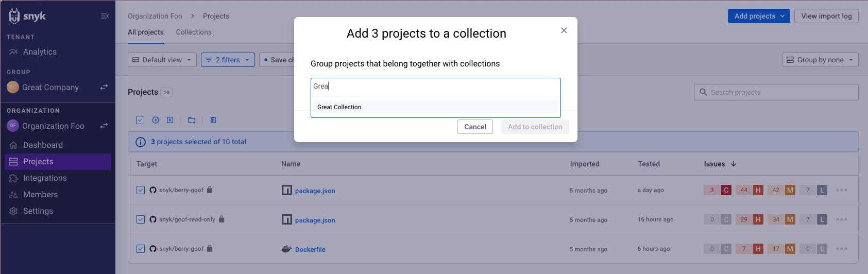
Task: Close the add to collection dialog
Action: [564, 30]
